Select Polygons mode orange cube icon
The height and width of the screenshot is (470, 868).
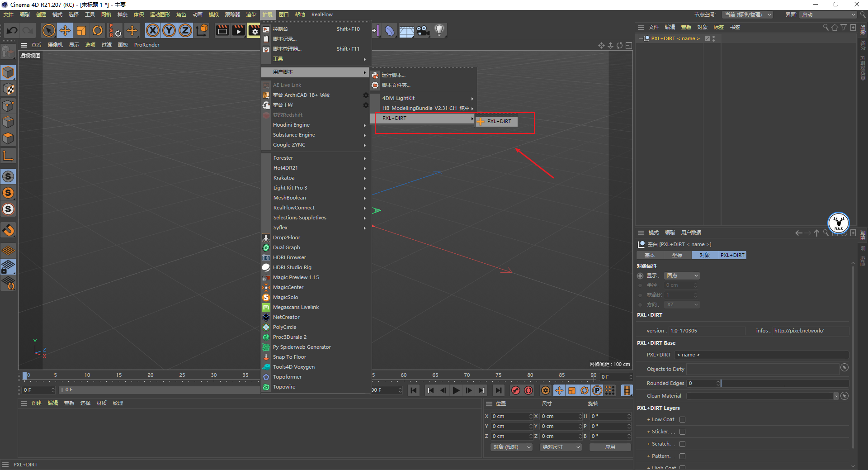pos(9,138)
